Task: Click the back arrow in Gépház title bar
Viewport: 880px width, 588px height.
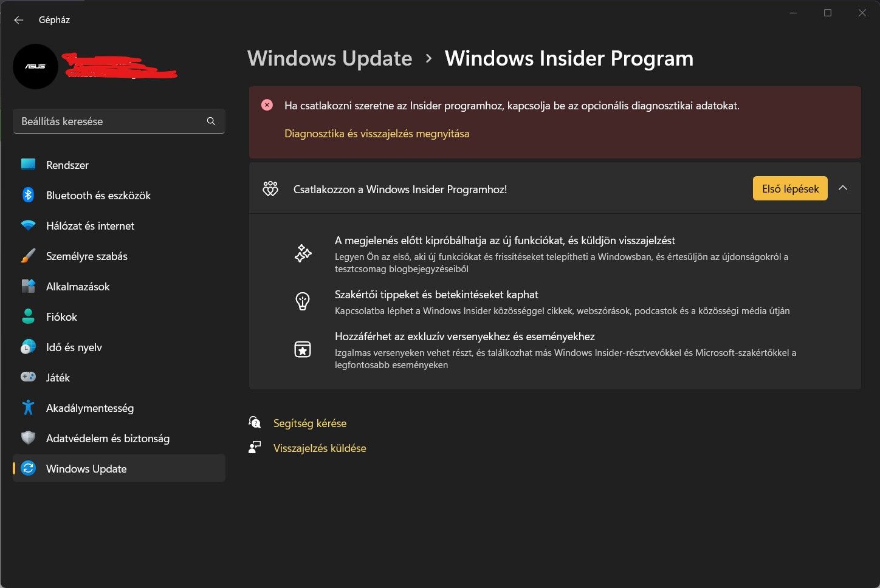Action: coord(19,20)
